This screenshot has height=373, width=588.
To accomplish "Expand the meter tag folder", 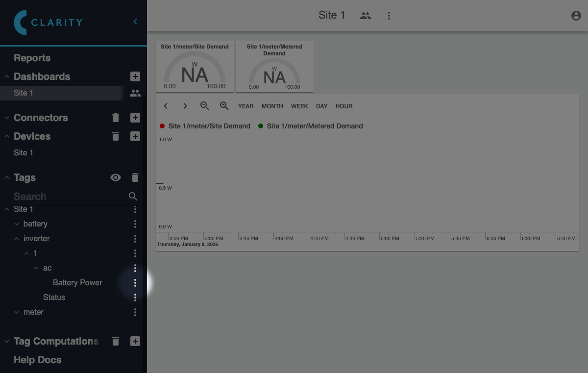I will pyautogui.click(x=17, y=312).
